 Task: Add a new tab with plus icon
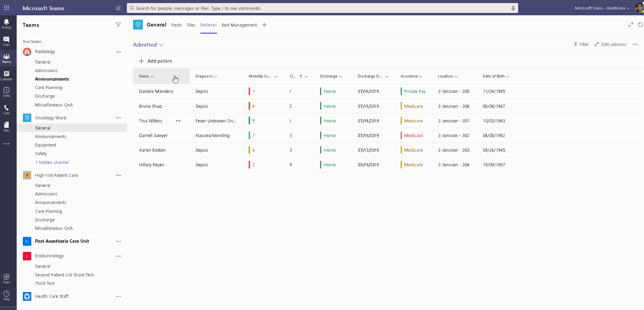point(264,25)
